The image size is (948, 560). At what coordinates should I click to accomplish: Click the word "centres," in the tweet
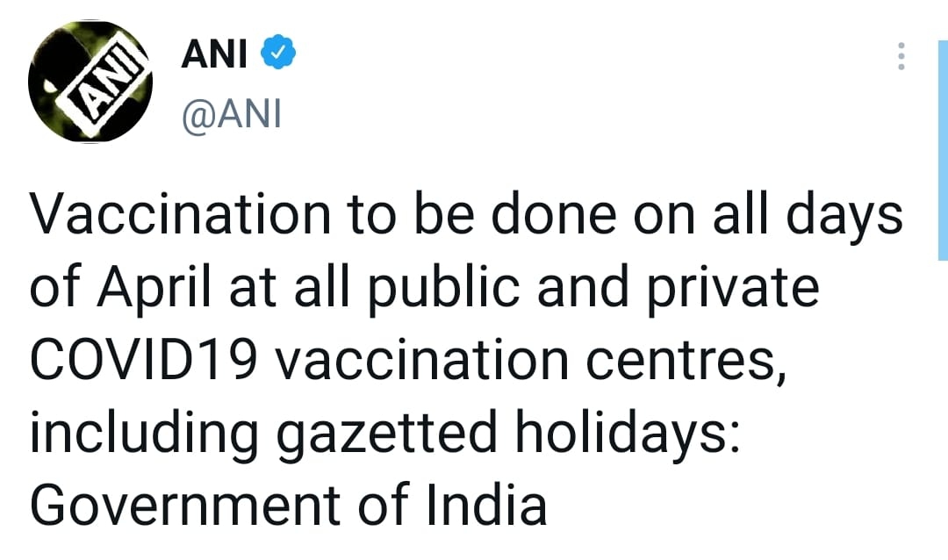point(686,363)
